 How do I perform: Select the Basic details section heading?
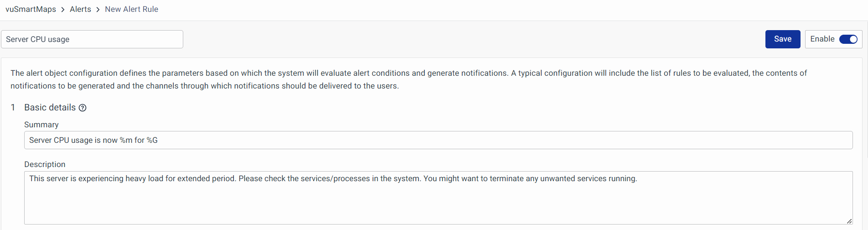tap(50, 107)
